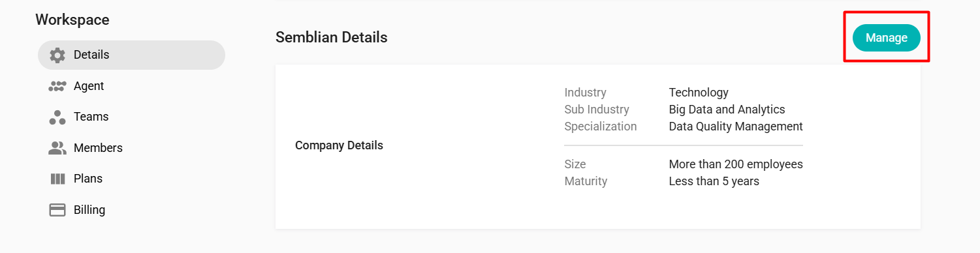Click the More than 200 employees value
Image resolution: width=980 pixels, height=253 pixels.
click(736, 164)
